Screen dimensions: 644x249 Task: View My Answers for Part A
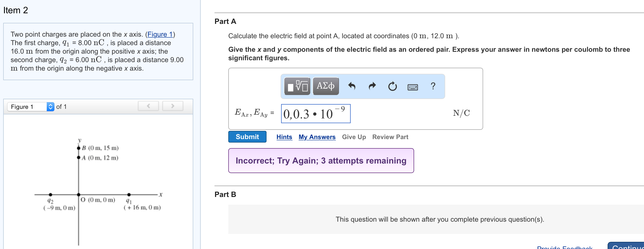coord(317,137)
